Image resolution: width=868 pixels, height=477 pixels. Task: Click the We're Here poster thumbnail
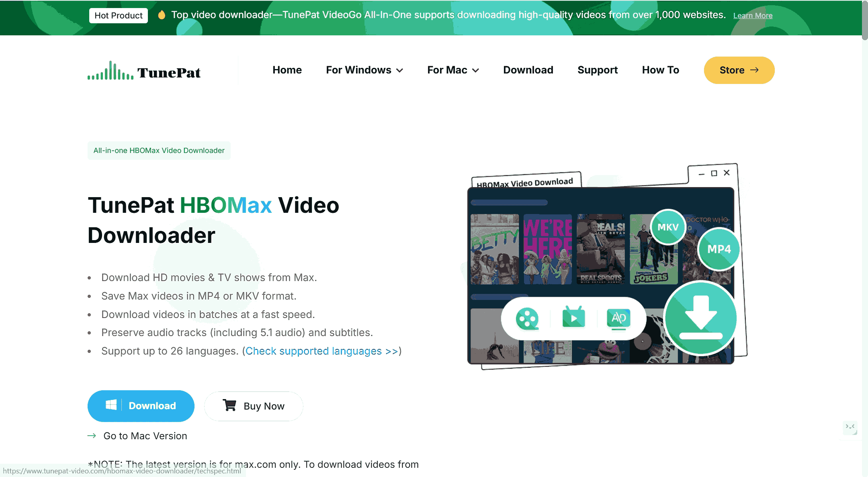pyautogui.click(x=548, y=249)
